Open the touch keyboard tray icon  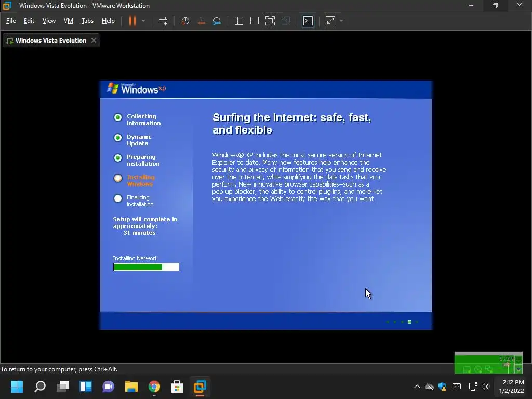(457, 387)
